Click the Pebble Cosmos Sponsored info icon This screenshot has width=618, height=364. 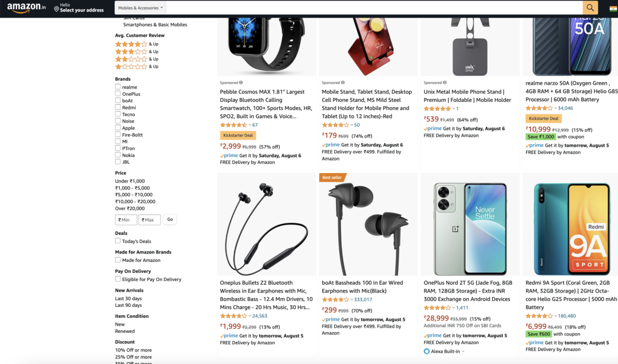click(x=241, y=82)
